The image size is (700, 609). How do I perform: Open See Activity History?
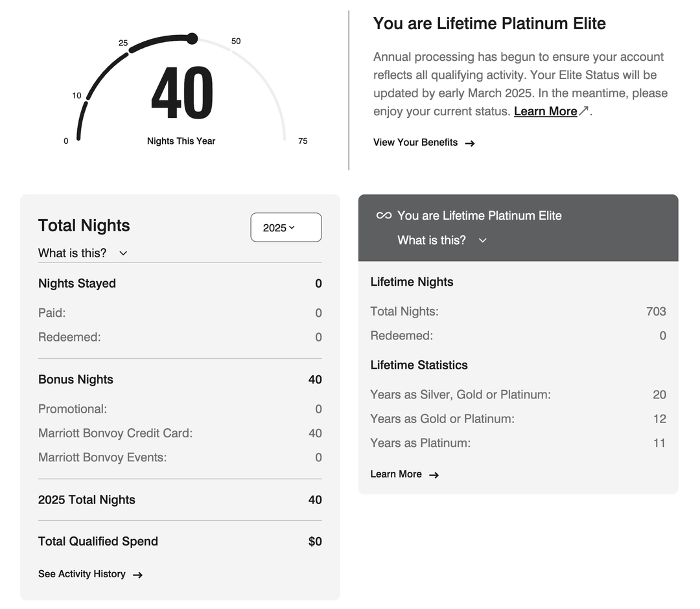tap(82, 574)
